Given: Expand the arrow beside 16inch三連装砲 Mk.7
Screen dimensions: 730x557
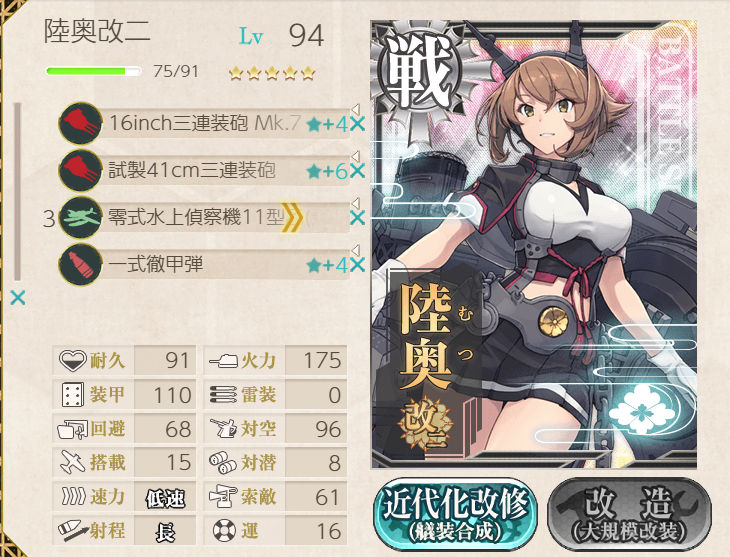Looking at the screenshot, I should 355,109.
